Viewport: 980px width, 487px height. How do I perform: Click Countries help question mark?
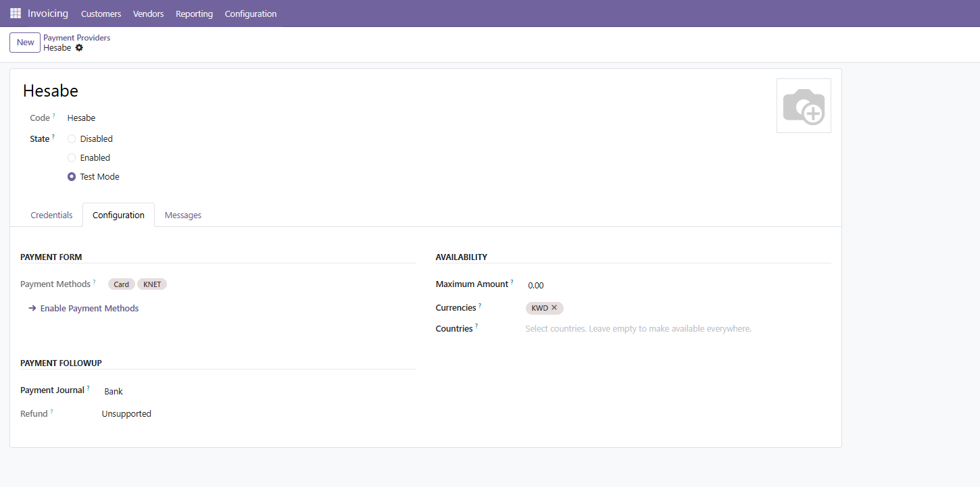476,326
